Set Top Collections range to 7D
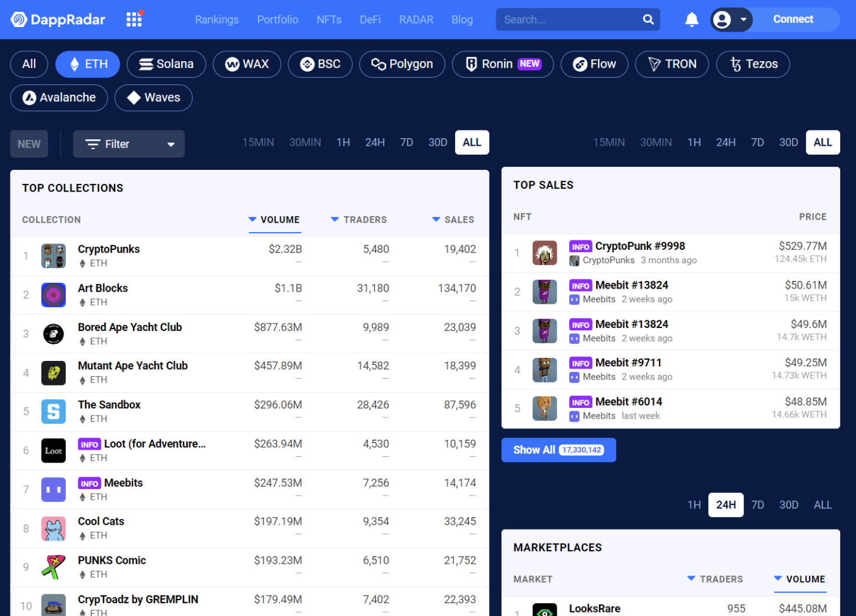Viewport: 856px width, 616px height. pyautogui.click(x=407, y=142)
